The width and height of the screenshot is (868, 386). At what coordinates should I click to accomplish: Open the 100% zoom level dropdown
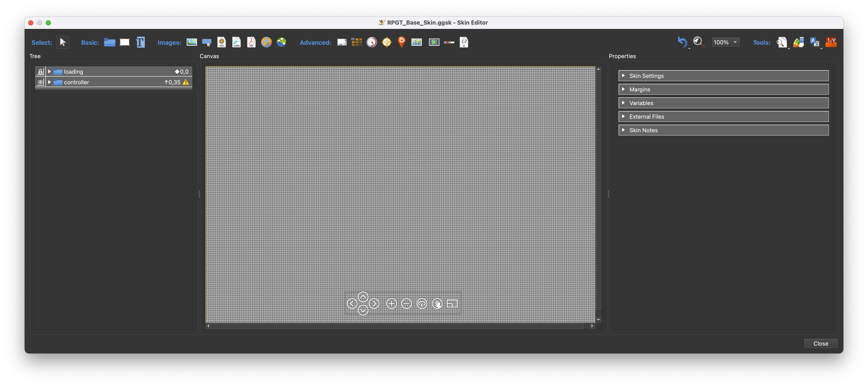(725, 42)
